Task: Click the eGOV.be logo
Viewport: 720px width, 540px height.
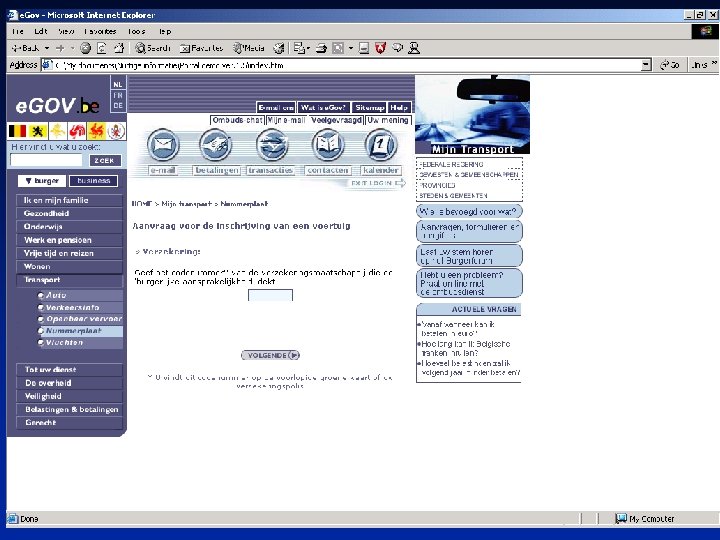Action: (x=57, y=106)
